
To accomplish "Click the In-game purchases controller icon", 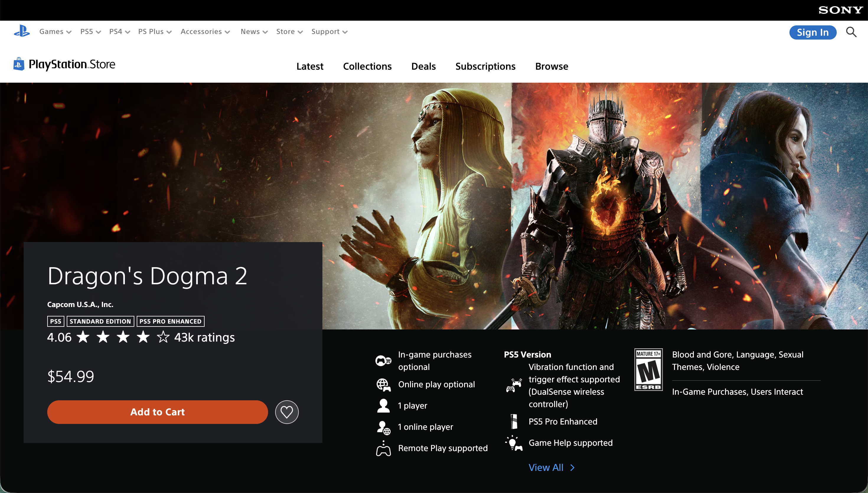I will 383,361.
